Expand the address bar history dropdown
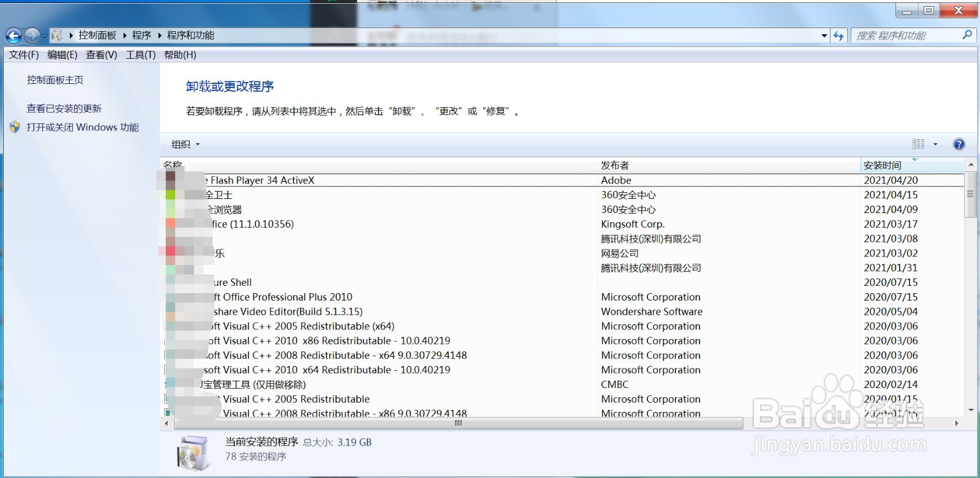This screenshot has width=980, height=478. [x=824, y=36]
